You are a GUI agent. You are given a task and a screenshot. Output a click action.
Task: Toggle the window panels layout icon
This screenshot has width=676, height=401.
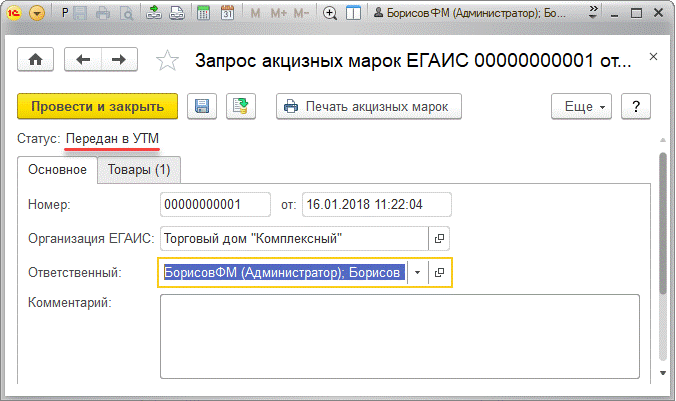354,13
